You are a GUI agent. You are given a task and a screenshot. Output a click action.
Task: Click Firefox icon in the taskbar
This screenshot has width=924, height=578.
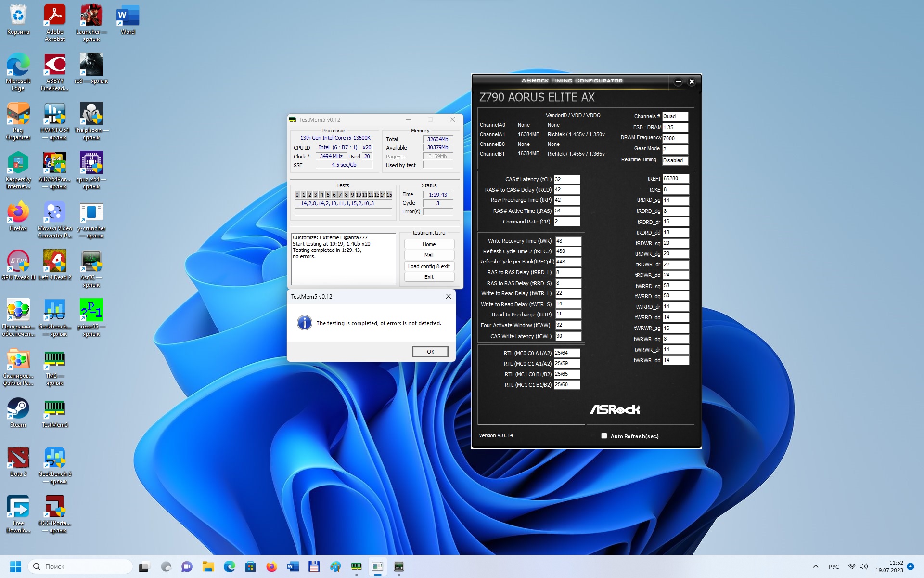tap(271, 566)
